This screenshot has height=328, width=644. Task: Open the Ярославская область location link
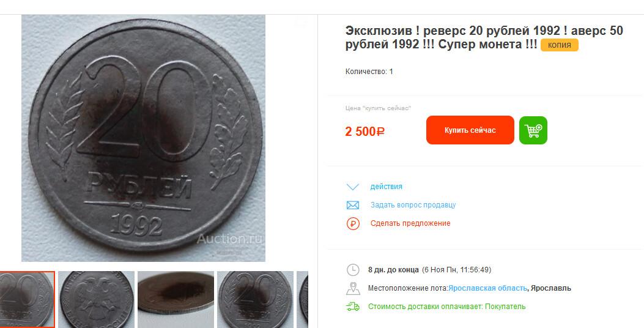click(x=487, y=288)
